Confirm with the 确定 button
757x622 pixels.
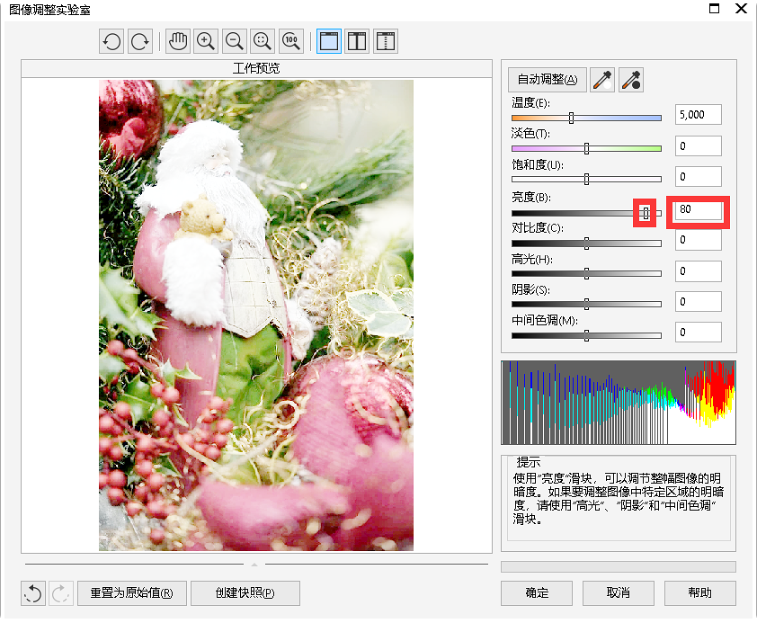coord(537,593)
